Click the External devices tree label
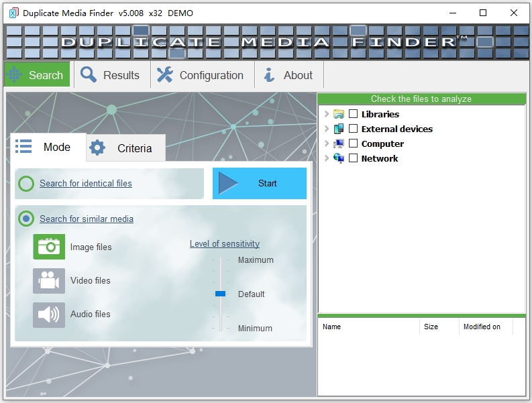 [397, 129]
